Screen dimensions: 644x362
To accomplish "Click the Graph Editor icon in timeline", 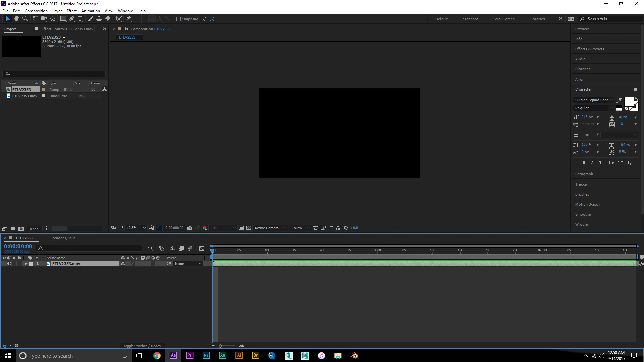I will (202, 248).
